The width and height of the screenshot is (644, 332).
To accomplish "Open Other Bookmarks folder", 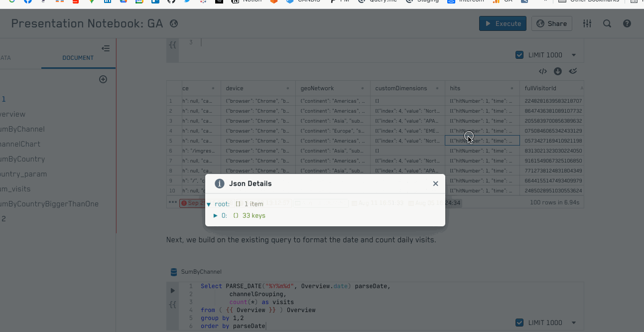I will pyautogui.click(x=590, y=1).
